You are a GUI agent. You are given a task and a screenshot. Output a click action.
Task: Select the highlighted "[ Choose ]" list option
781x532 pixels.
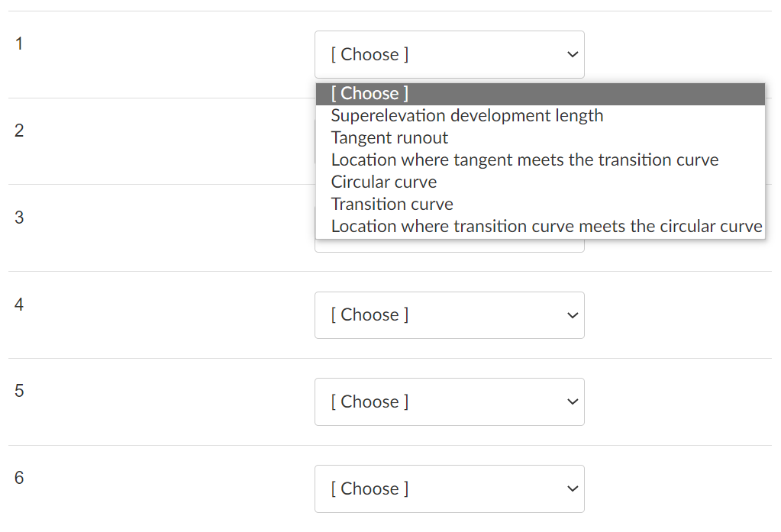370,94
